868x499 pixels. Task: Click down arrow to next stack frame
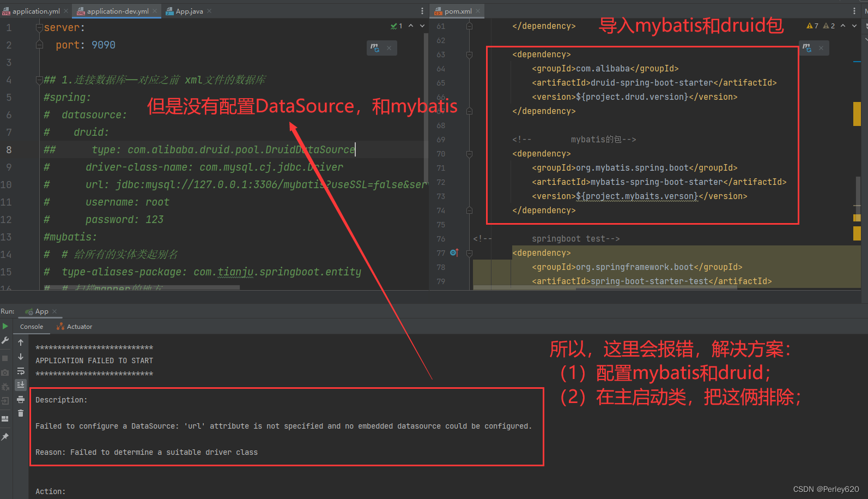pyautogui.click(x=21, y=357)
